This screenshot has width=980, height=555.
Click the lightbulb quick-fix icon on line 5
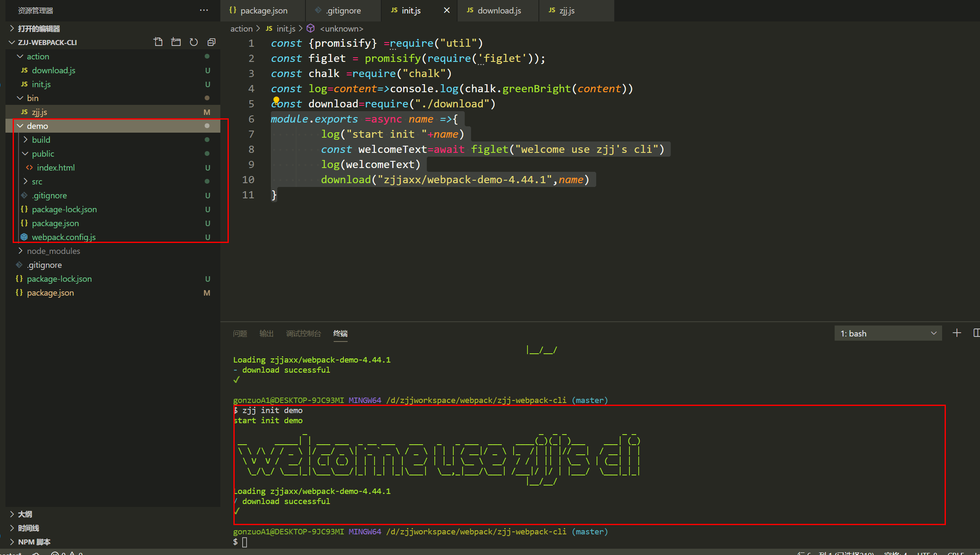[276, 100]
